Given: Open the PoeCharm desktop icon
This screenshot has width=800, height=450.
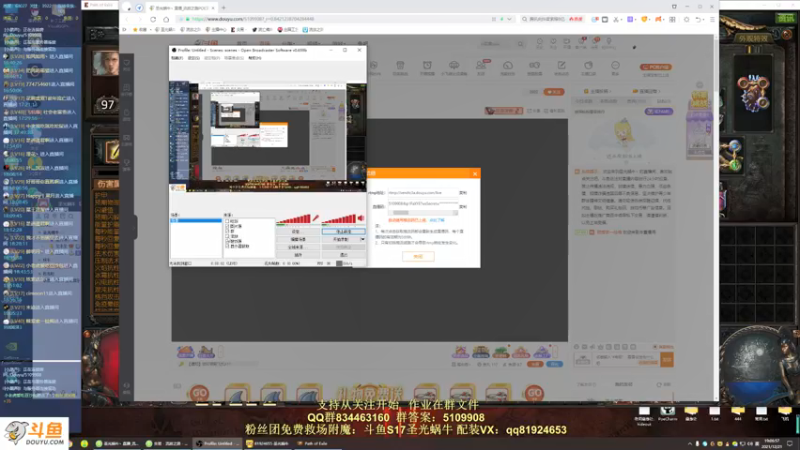Looking at the screenshot, I should pos(667,414).
